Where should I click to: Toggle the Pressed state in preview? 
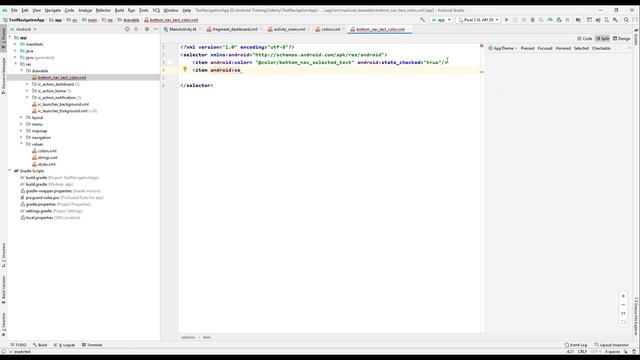[527, 48]
